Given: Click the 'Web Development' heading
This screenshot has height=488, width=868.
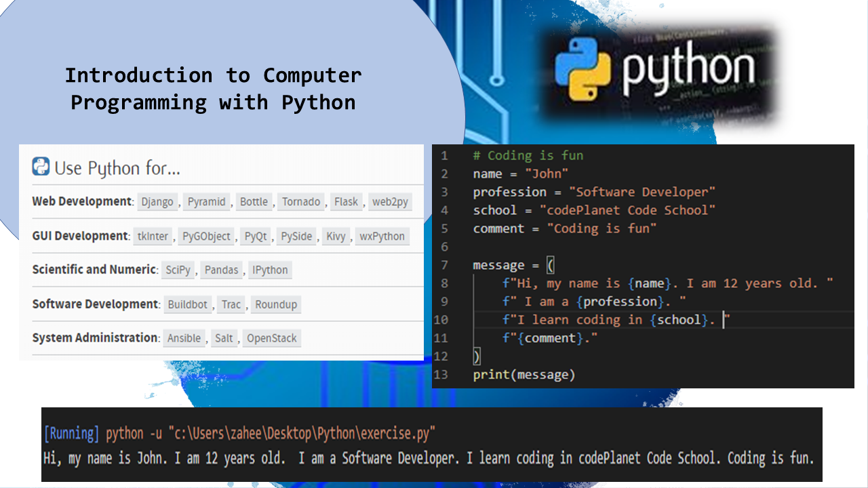Looking at the screenshot, I should tap(81, 201).
